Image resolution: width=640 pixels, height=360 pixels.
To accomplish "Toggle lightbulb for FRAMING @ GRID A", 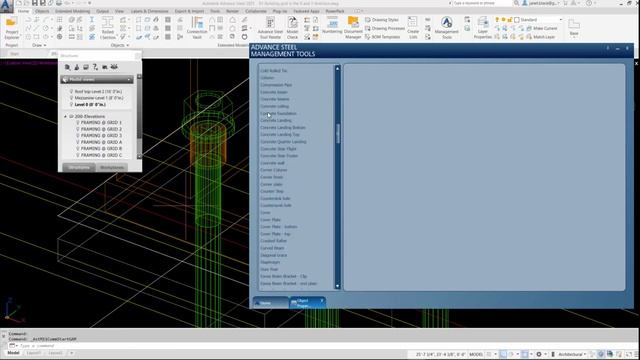I will [x=78, y=142].
